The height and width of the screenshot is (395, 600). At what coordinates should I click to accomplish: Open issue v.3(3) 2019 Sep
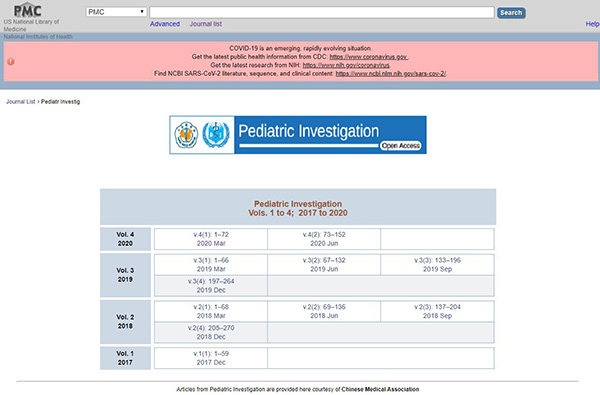[x=437, y=264]
